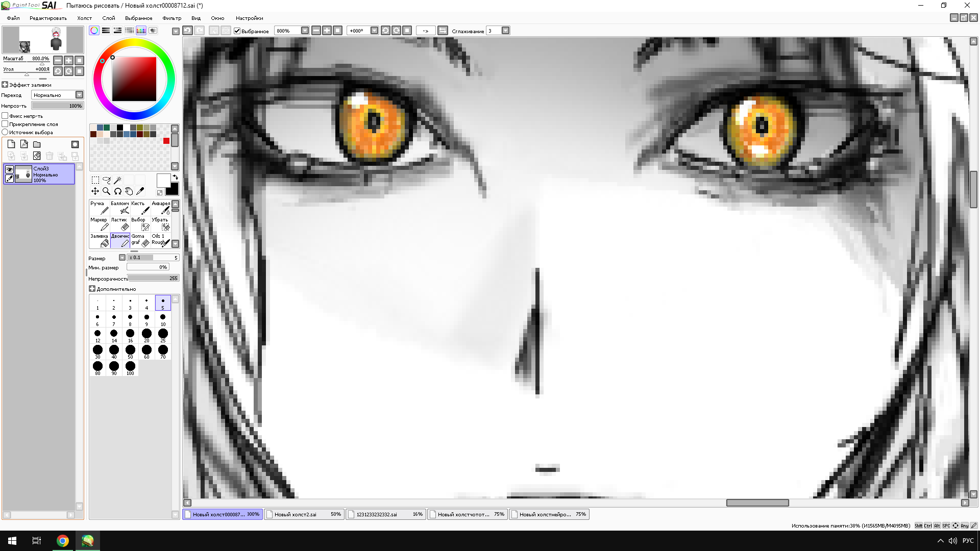The image size is (980, 551).
Task: Select the Hand pan tool
Action: coord(129,191)
